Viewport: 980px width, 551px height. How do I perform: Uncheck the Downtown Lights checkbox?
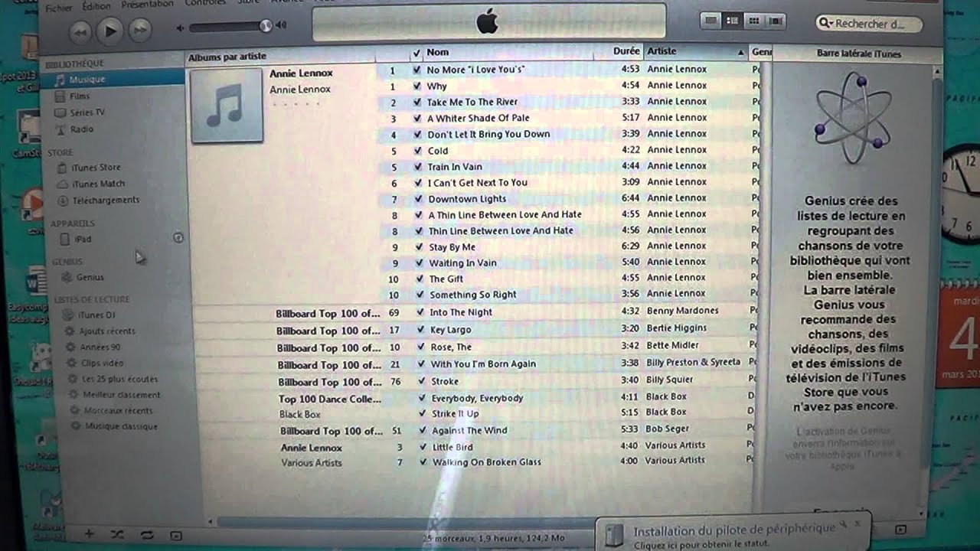pos(418,198)
